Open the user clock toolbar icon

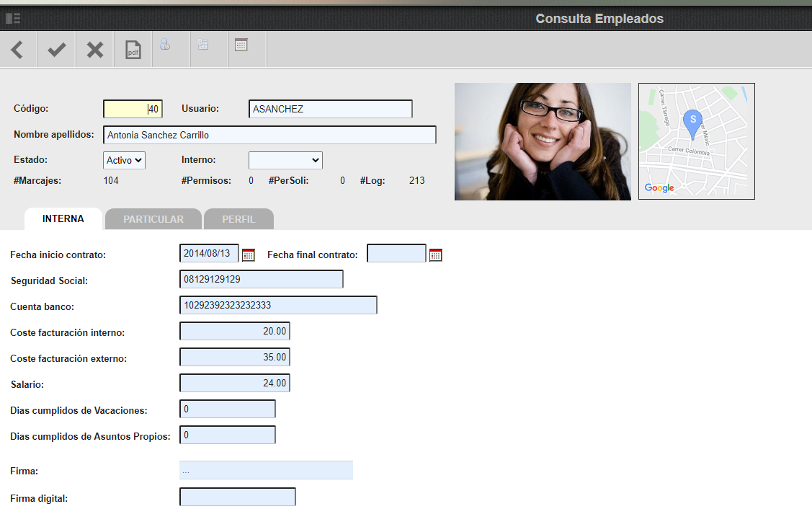165,45
